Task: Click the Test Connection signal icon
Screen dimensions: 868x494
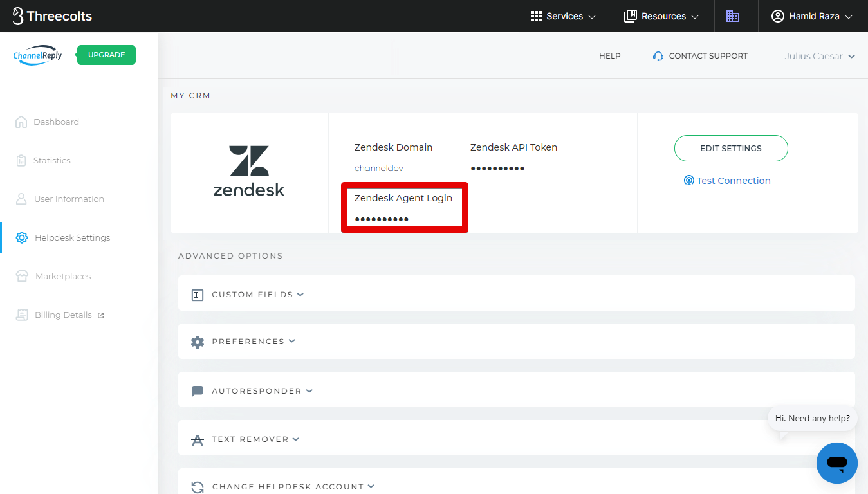Action: click(689, 181)
